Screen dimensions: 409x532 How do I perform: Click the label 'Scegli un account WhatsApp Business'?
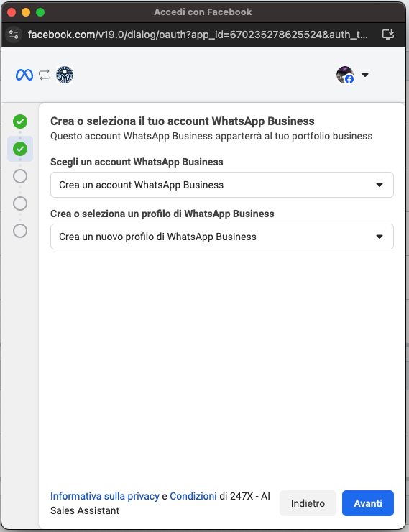click(137, 162)
